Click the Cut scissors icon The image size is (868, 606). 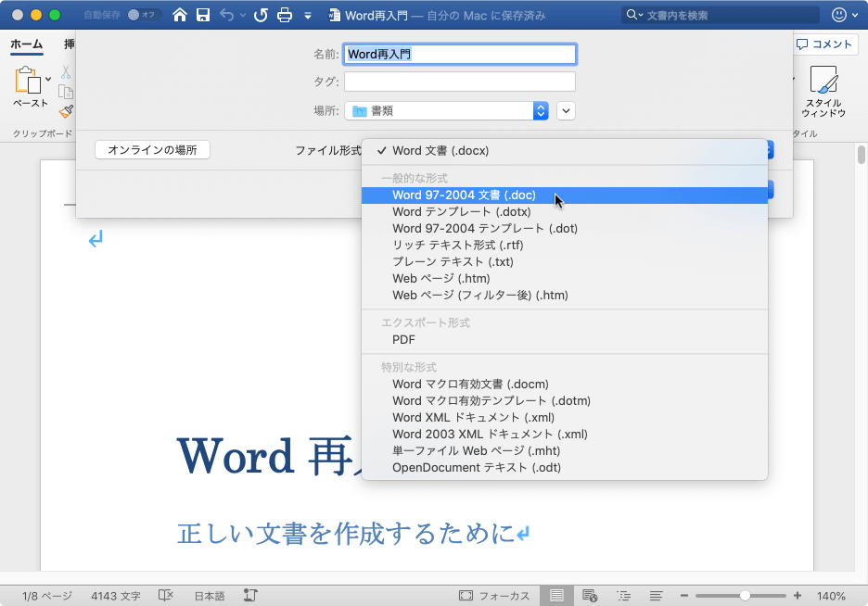66,72
